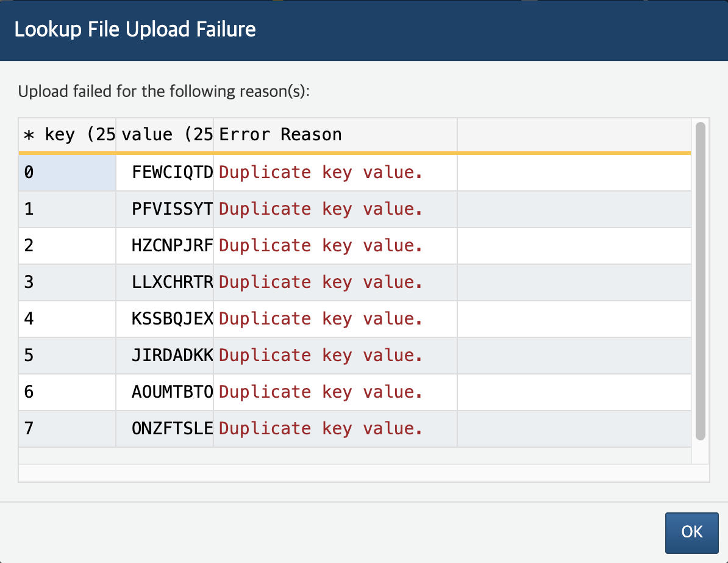This screenshot has width=728, height=563.
Task: Click the error reason for KSSBQJEX
Action: pos(335,319)
